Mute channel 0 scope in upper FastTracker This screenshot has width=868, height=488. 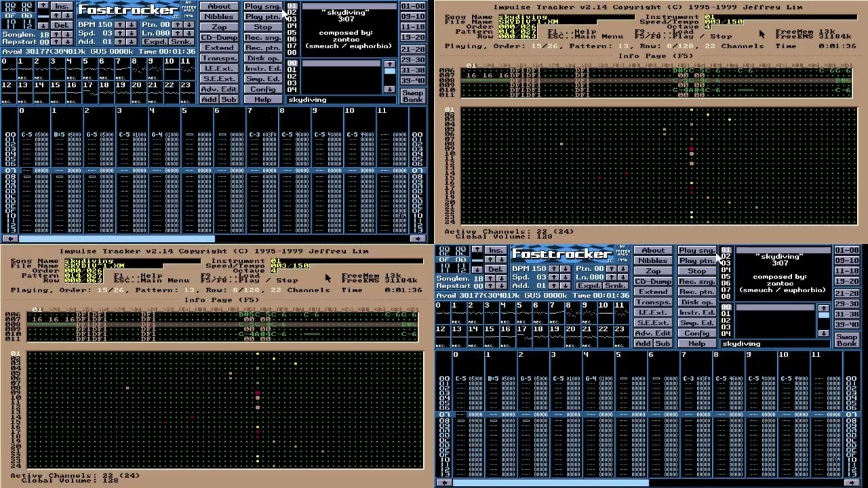9,69
